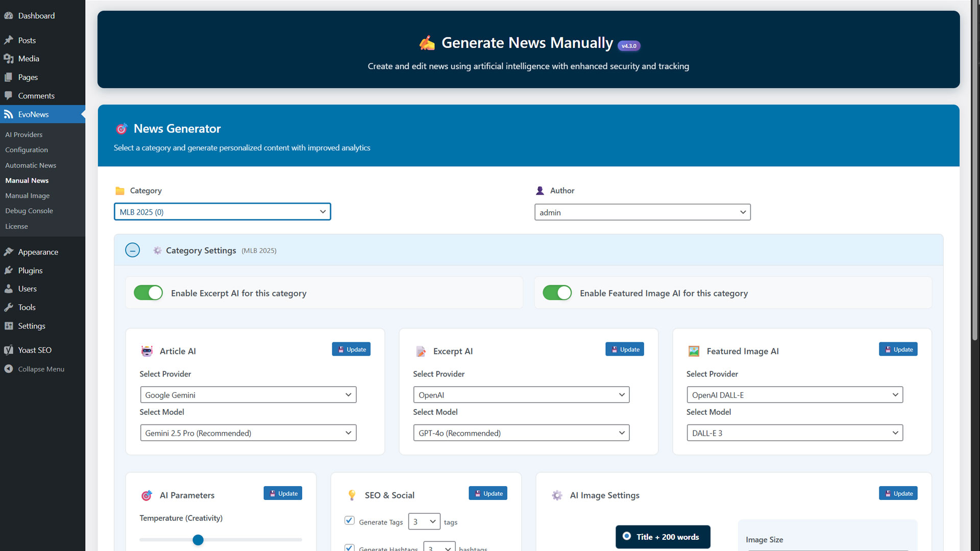The height and width of the screenshot is (551, 980).
Task: Click the Media icon in sidebar
Action: point(9,59)
